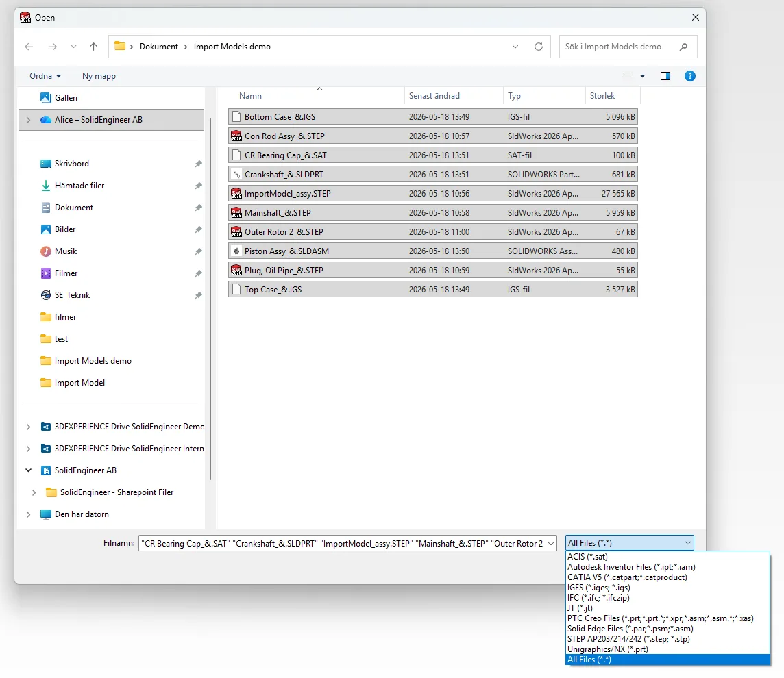This screenshot has width=784, height=678.
Task: Sort files by Storlek column
Action: [602, 96]
